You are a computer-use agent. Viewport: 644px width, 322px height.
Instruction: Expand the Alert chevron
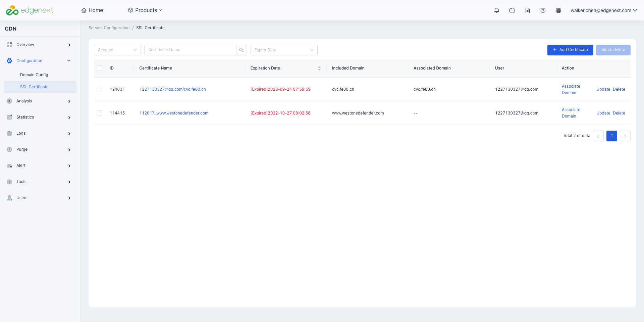(69, 166)
